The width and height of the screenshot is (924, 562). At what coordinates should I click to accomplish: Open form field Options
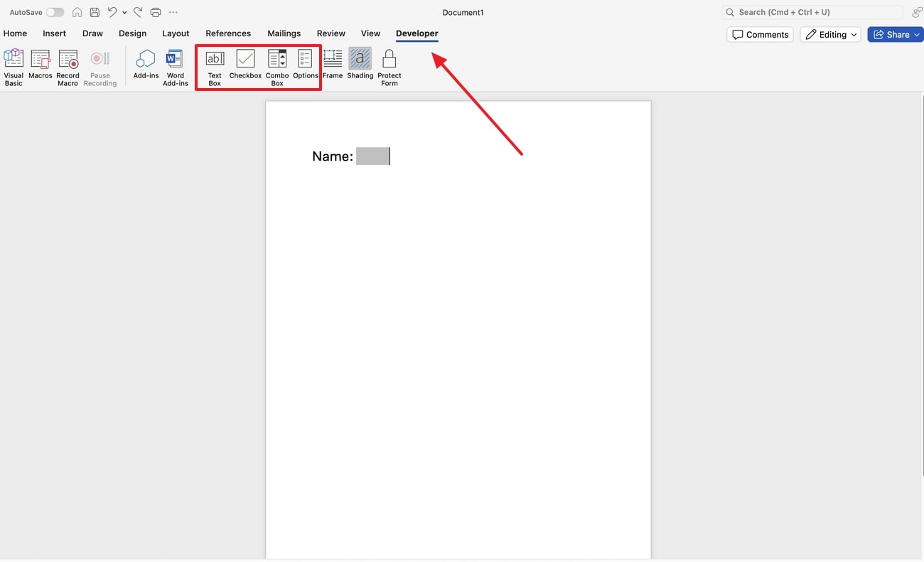tap(306, 65)
